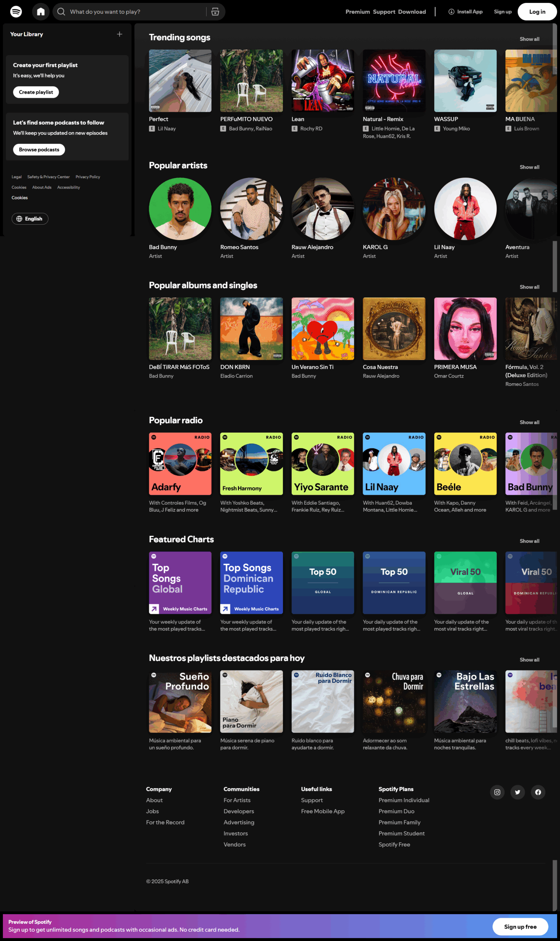Open the English language selector
The width and height of the screenshot is (560, 941).
tap(30, 219)
